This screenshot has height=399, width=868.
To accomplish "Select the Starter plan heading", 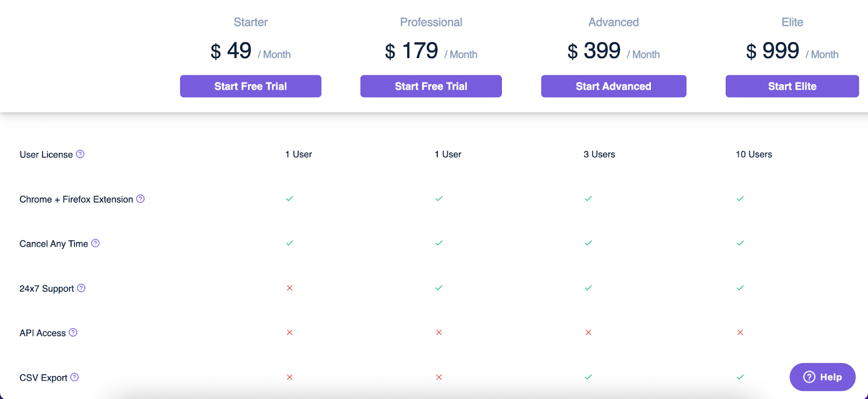I will [251, 22].
